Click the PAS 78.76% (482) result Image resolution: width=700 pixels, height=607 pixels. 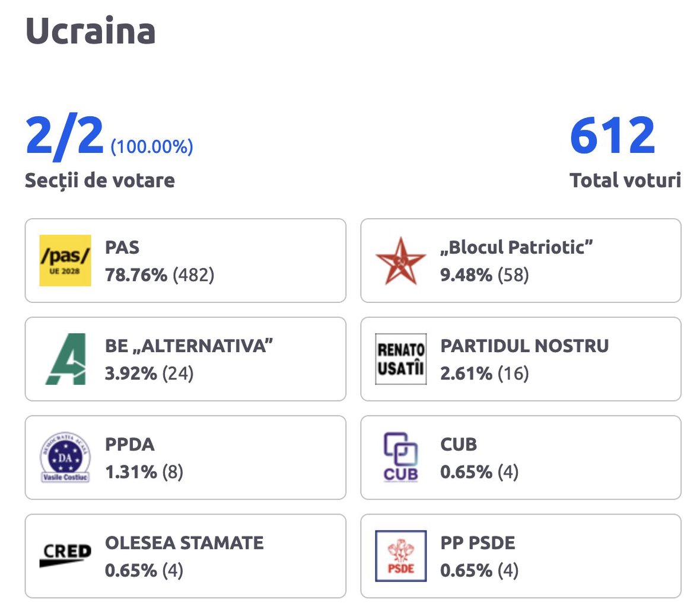click(x=160, y=275)
